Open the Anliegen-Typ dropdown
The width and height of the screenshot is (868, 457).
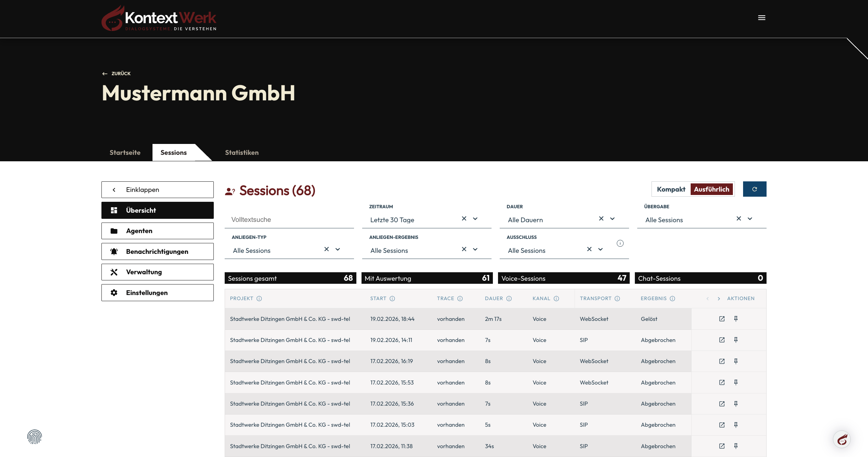point(337,249)
